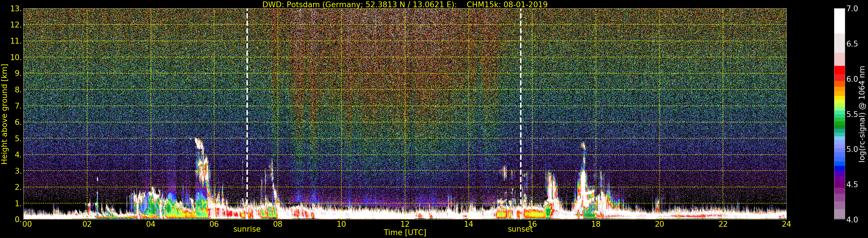Image resolution: width=868 pixels, height=238 pixels.
Task: Click the 24 tick at axis end
Action: click(786, 224)
